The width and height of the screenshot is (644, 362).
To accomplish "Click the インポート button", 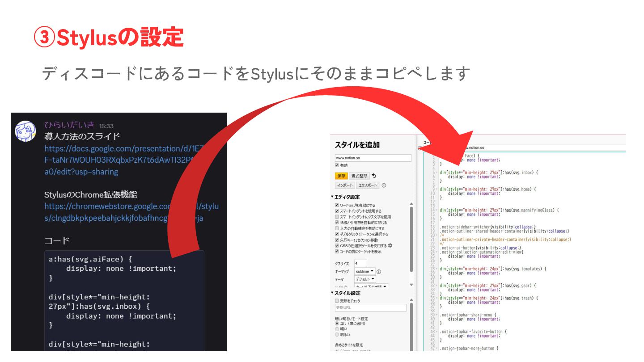I will pos(344,185).
